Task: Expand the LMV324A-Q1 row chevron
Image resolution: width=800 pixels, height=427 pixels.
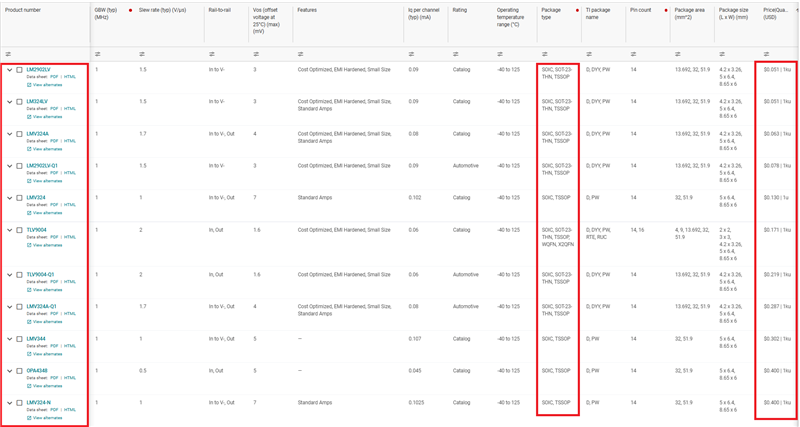Action: coord(9,307)
